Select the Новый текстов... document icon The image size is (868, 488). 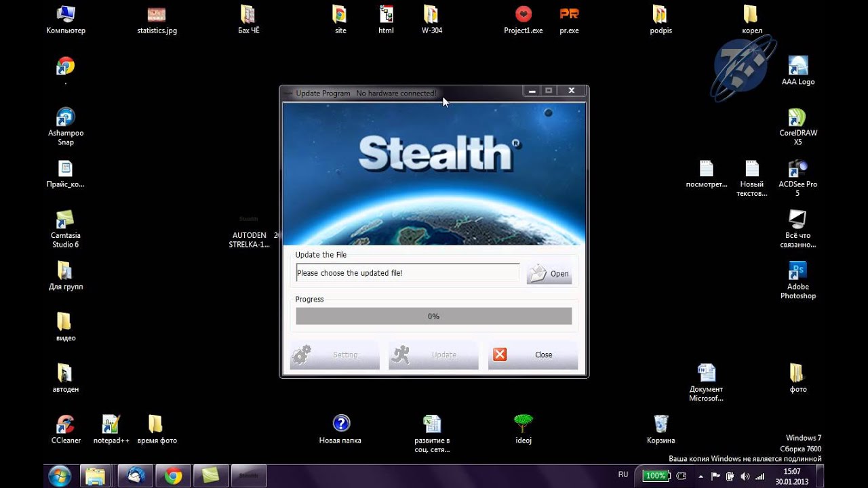752,178
